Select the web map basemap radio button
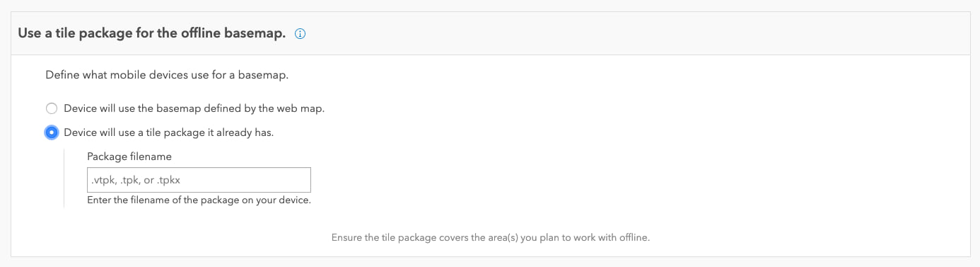Viewport: 980px width, 267px height. 51,108
